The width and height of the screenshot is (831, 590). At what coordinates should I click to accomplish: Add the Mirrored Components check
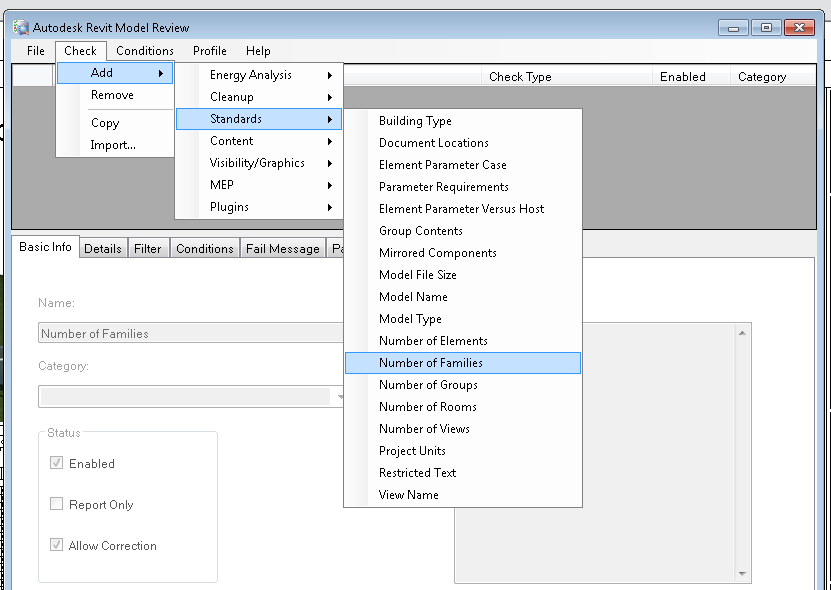463,253
